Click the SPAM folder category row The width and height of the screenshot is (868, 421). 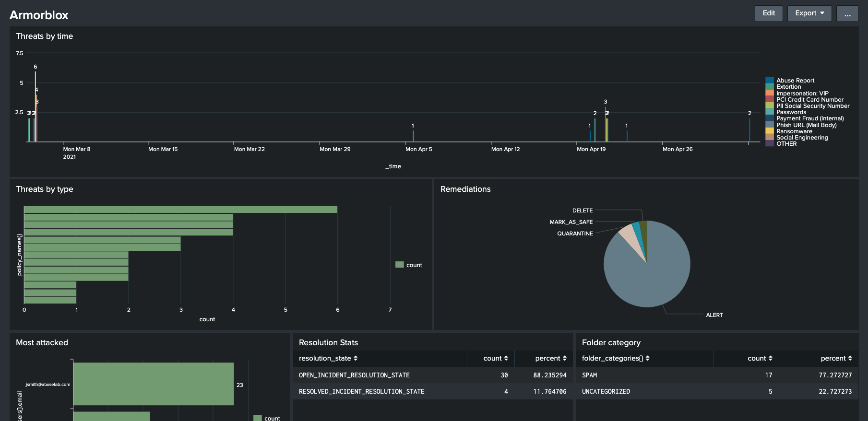[x=590, y=375]
